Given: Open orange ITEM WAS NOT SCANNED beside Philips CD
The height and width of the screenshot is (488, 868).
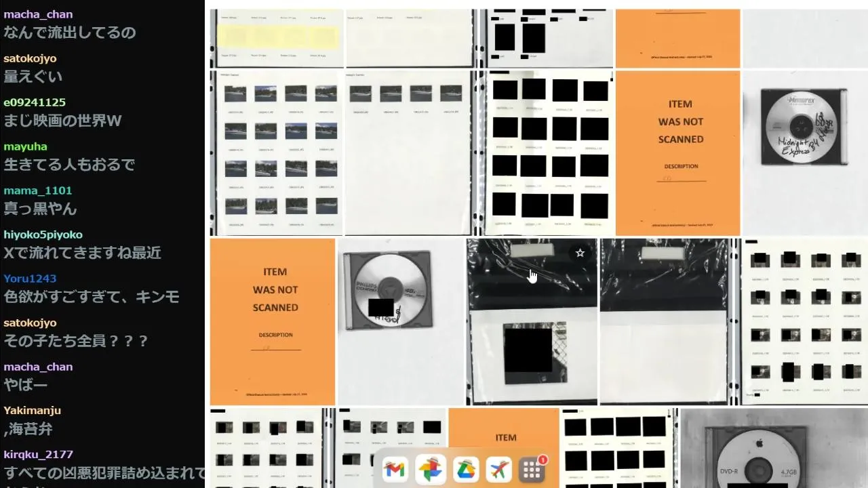Looking at the screenshot, I should click(x=273, y=321).
